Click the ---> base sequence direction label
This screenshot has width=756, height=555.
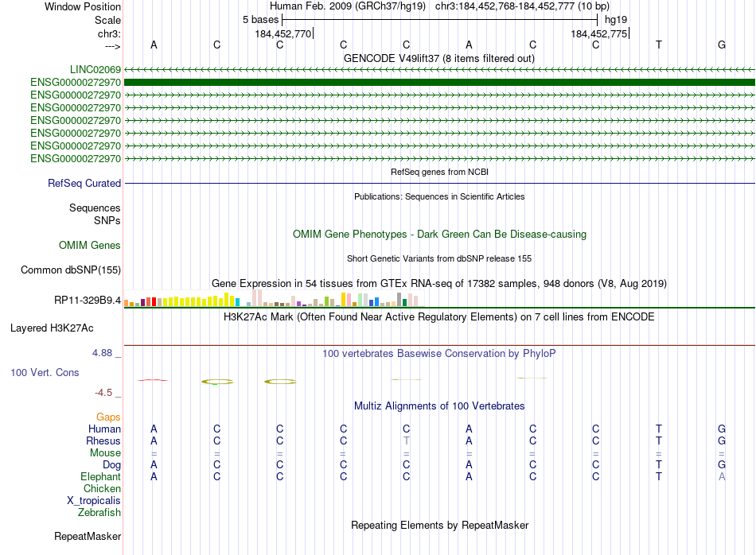[x=112, y=46]
